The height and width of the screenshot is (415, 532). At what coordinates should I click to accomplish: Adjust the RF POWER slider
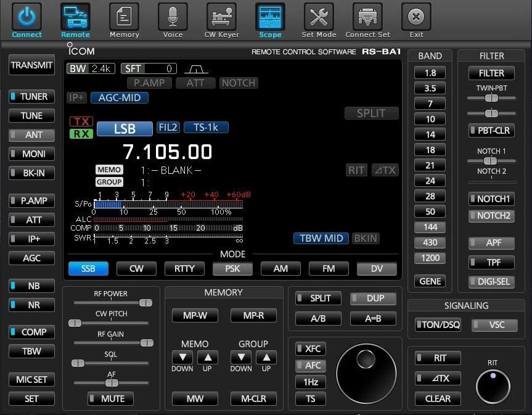point(145,303)
